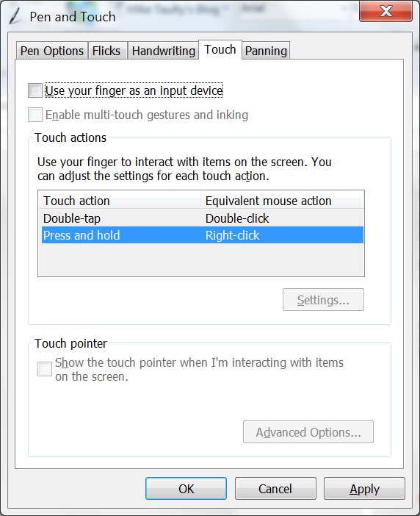Select the Touch tab

pyautogui.click(x=220, y=50)
